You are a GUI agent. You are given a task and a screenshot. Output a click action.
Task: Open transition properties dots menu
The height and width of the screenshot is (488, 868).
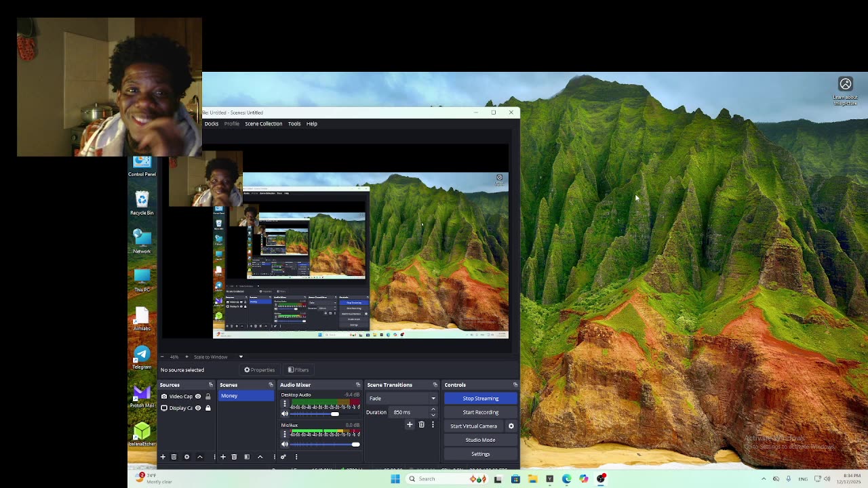point(433,425)
